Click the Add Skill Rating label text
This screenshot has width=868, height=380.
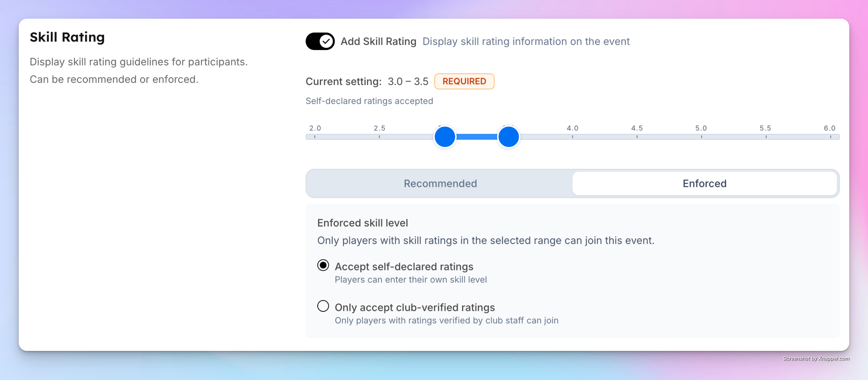click(378, 42)
